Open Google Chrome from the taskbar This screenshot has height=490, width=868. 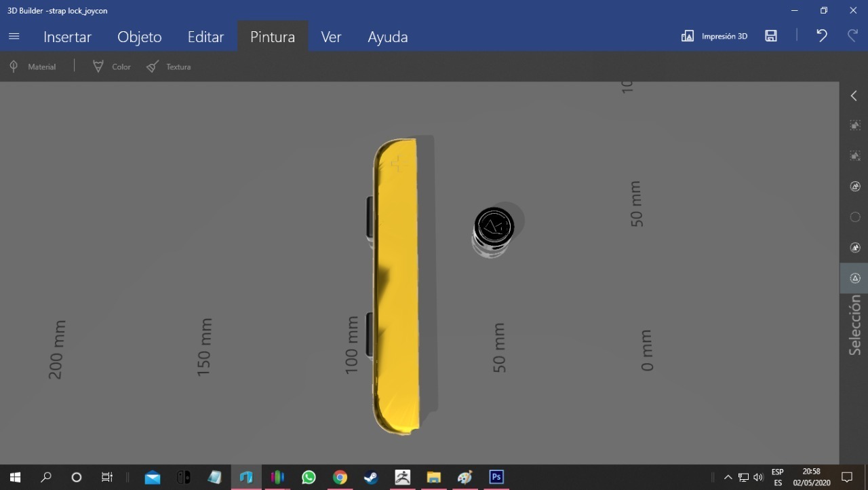pos(340,477)
